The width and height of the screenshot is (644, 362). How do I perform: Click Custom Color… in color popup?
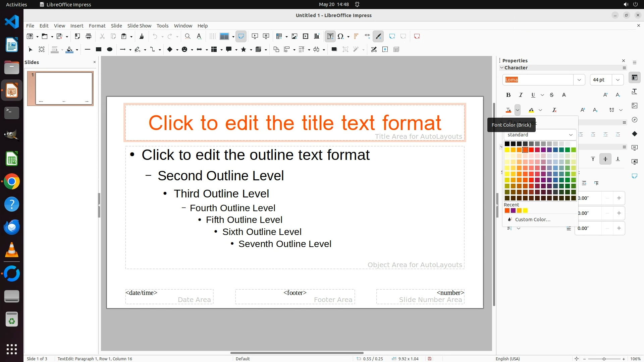pos(532,220)
